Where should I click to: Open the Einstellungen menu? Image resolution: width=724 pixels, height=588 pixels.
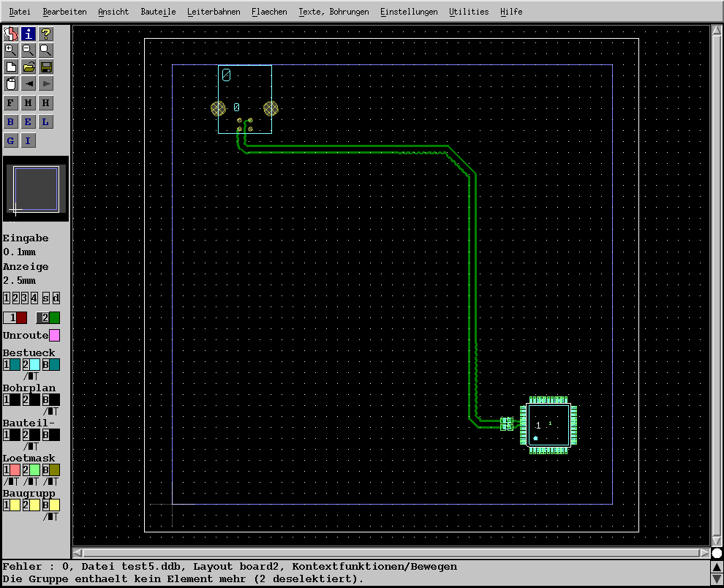pos(409,12)
